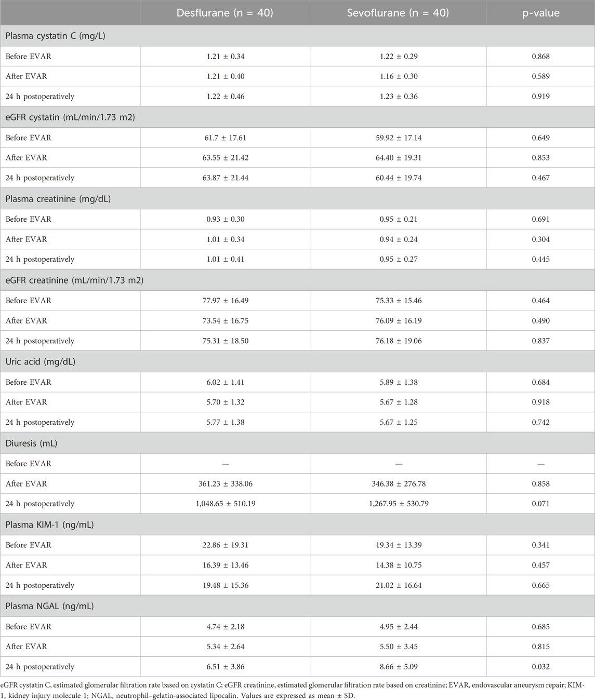
Task: Click the p-value column header
Action: click(540, 13)
